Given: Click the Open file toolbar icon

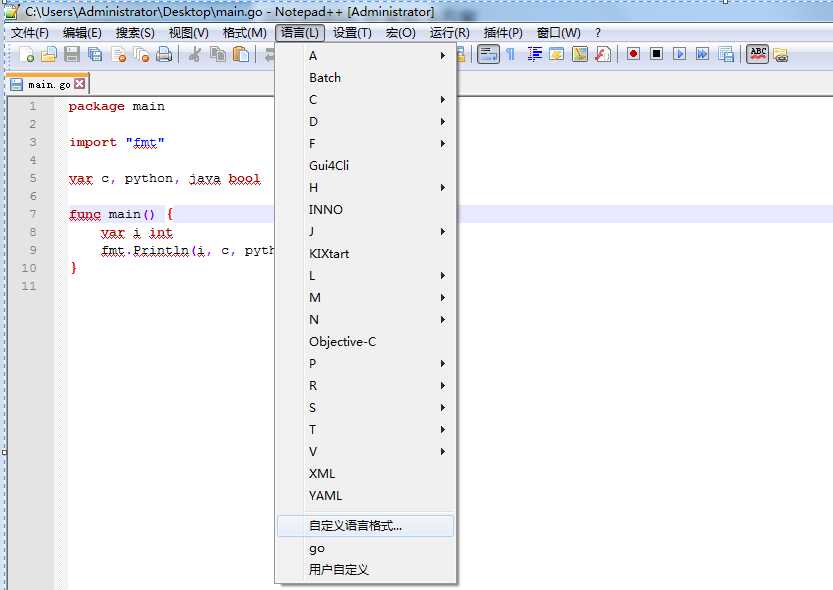Looking at the screenshot, I should coord(49,54).
